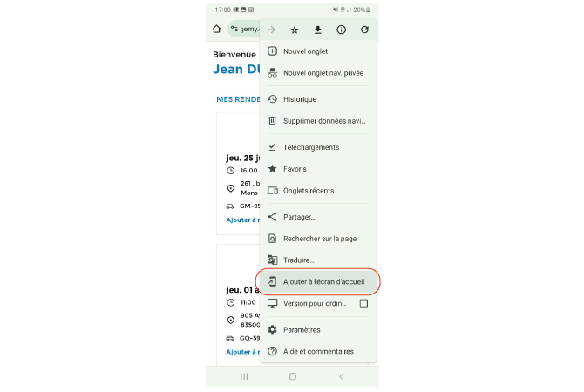
Task: Click Partager… menu option
Action: point(298,217)
